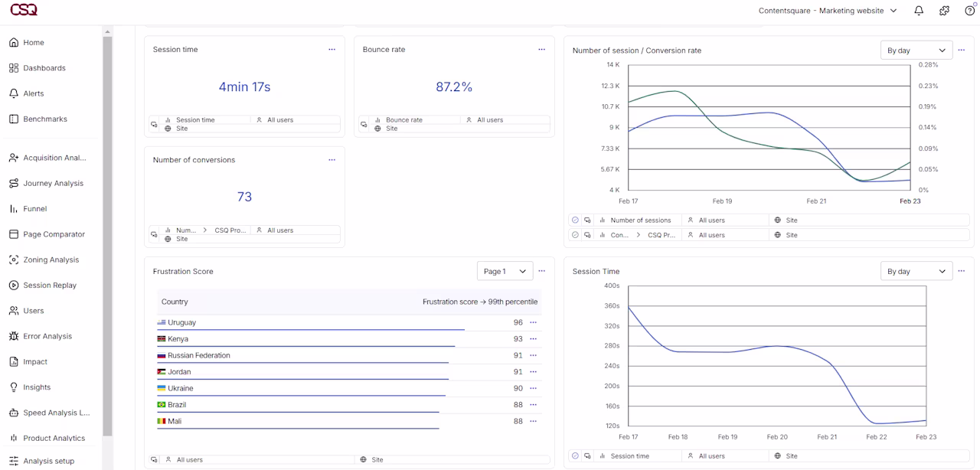Open options for Brazil row
Screen dimensions: 980x470
[534, 405]
